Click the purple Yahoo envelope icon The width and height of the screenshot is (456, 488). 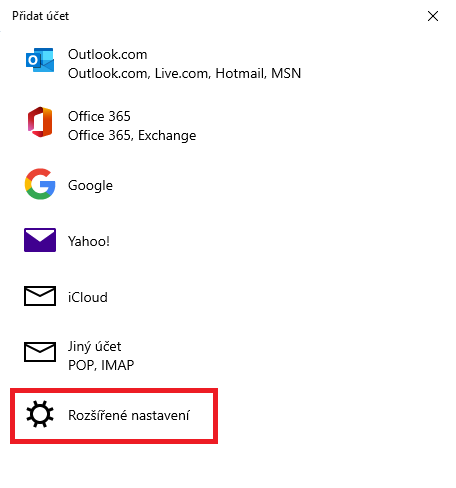pyautogui.click(x=40, y=240)
